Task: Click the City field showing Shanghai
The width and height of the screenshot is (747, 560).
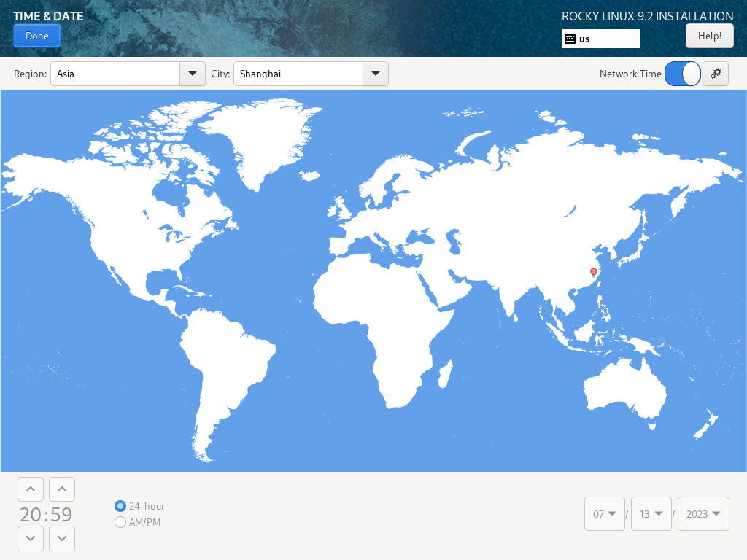Action: click(x=298, y=74)
